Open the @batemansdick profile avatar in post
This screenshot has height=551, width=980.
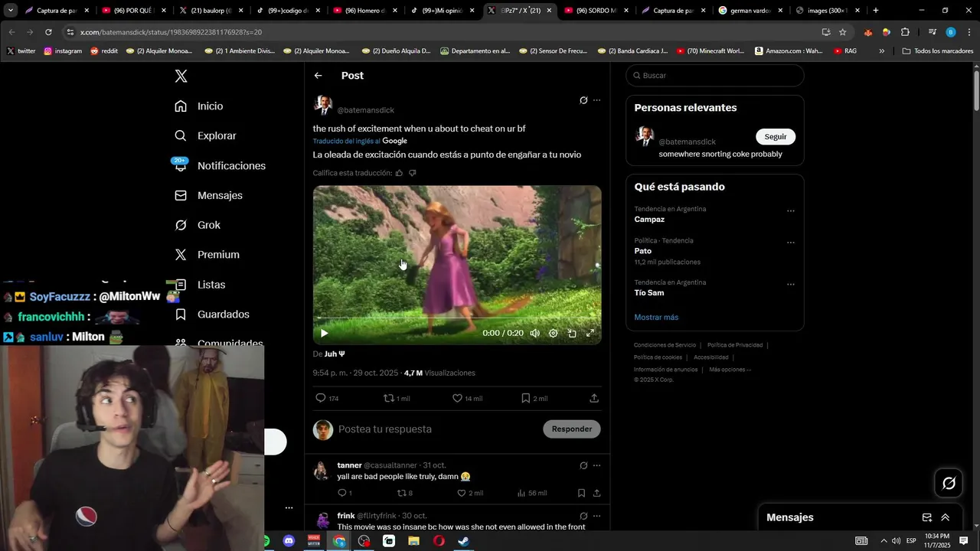(x=323, y=106)
